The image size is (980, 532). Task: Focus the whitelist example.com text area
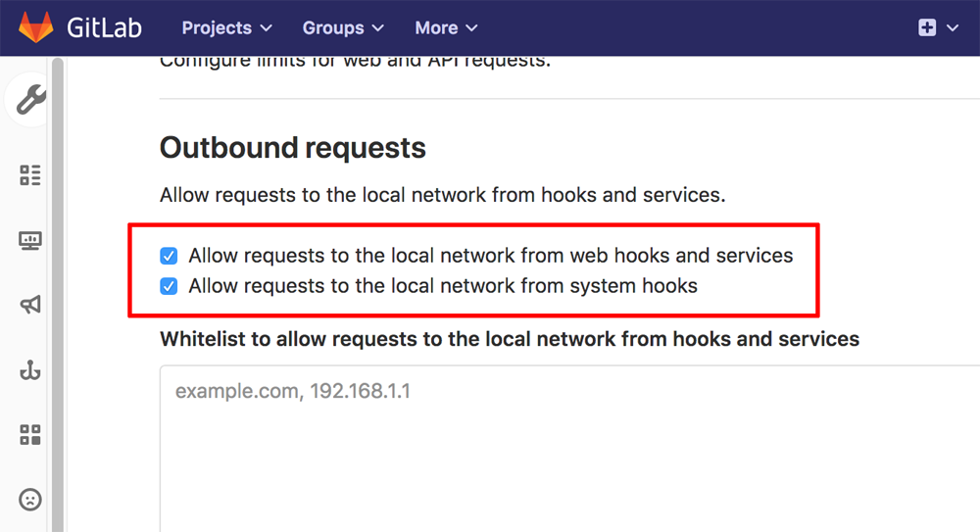click(568, 441)
